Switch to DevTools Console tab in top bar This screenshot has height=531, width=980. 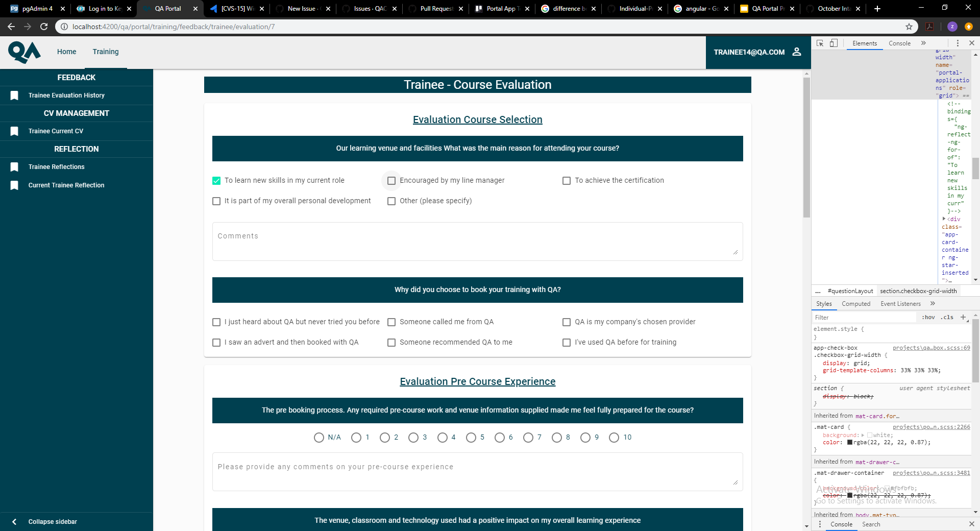(x=899, y=43)
